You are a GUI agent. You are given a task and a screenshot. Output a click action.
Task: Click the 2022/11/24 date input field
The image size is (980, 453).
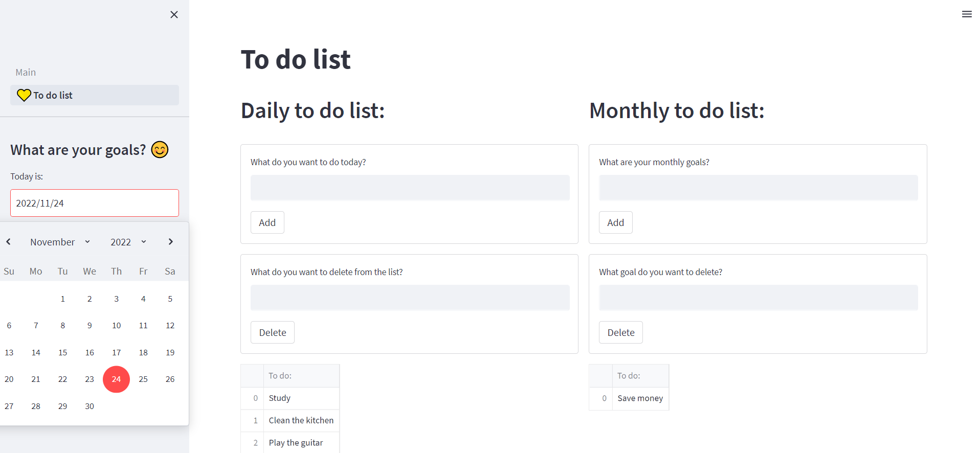(x=95, y=203)
